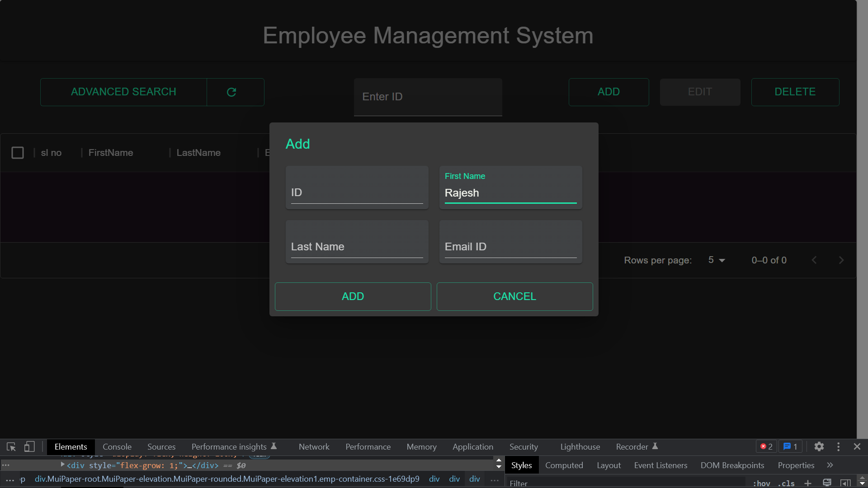Click the ellipsis left of the DOM node
This screenshot has width=868, height=488.
click(6, 465)
